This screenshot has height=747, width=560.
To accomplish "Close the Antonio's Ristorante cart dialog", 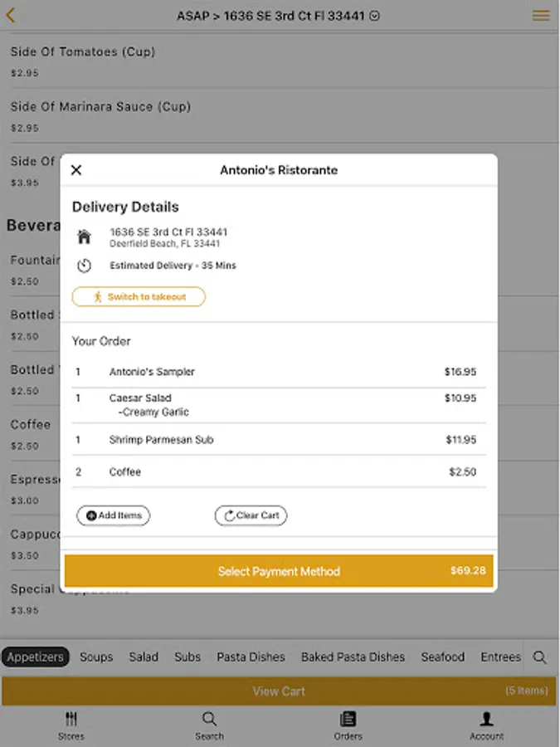I will 76,170.
